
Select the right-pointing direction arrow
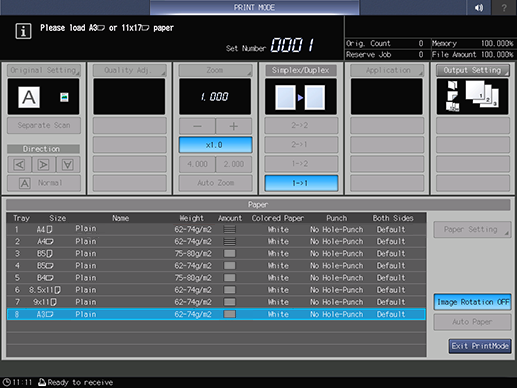tap(43, 164)
